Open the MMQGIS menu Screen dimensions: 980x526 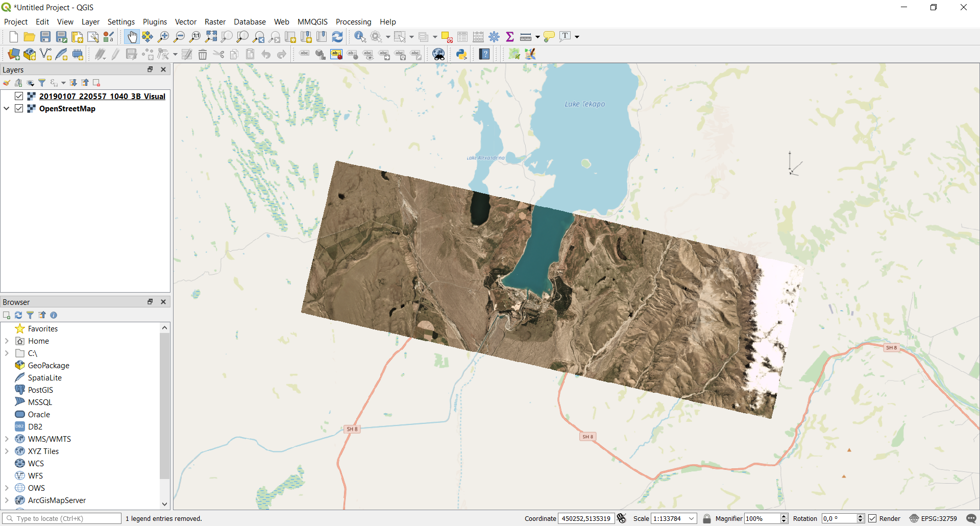312,21
